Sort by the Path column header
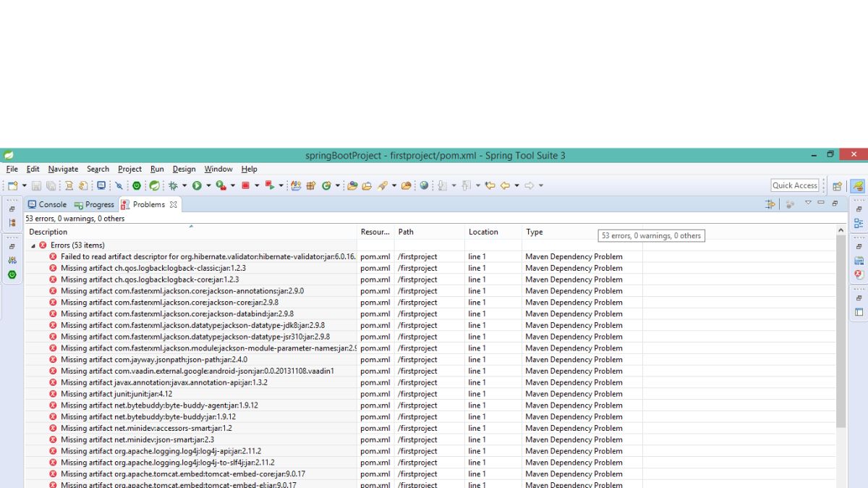Screen dimensions: 868x488 coord(430,232)
